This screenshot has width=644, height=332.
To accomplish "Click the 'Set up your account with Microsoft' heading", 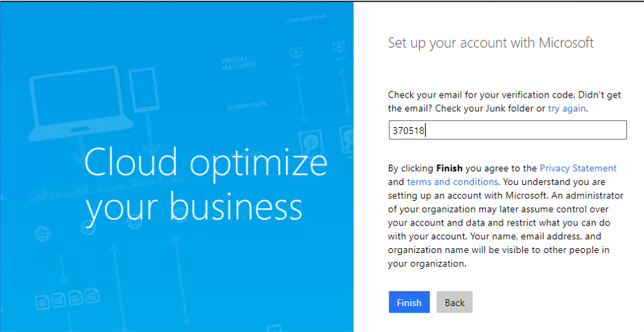I will point(491,43).
